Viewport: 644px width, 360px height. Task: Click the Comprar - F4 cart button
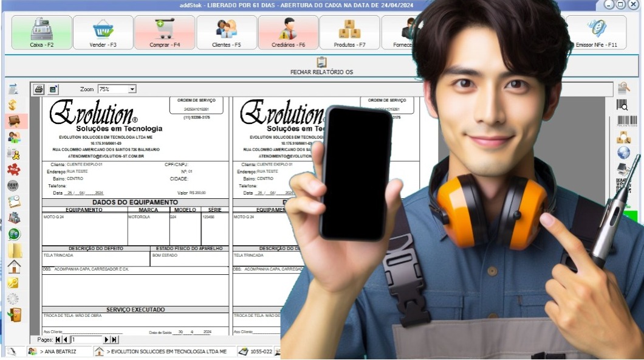165,32
